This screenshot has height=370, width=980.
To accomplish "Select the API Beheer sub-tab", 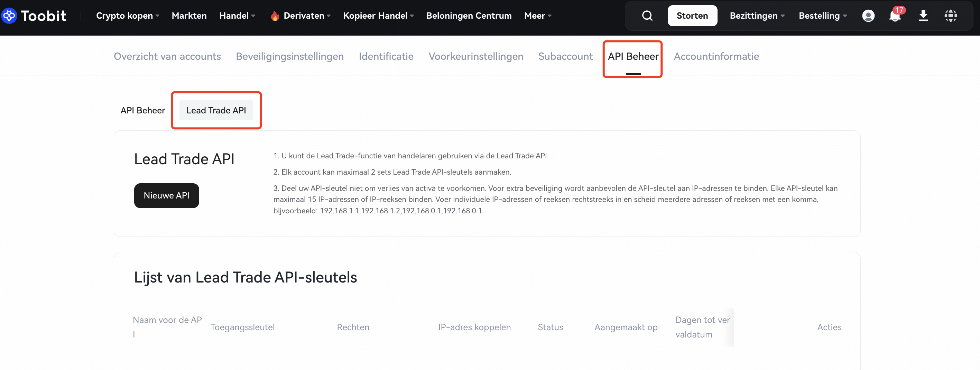I will pyautogui.click(x=143, y=110).
